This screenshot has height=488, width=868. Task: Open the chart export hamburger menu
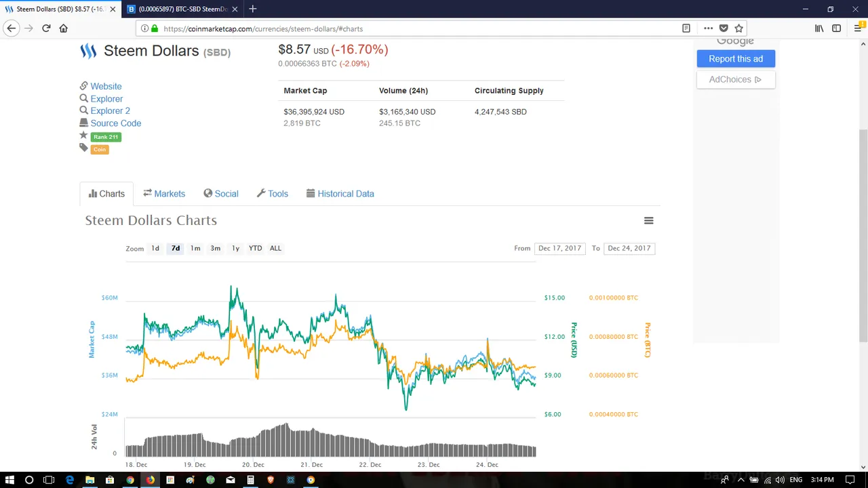[648, 220]
